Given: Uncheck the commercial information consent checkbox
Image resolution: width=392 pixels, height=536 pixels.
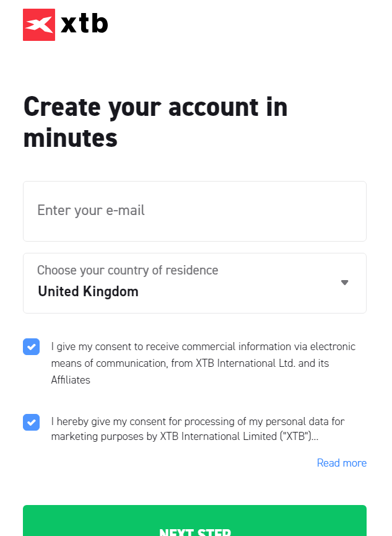Looking at the screenshot, I should [x=32, y=347].
